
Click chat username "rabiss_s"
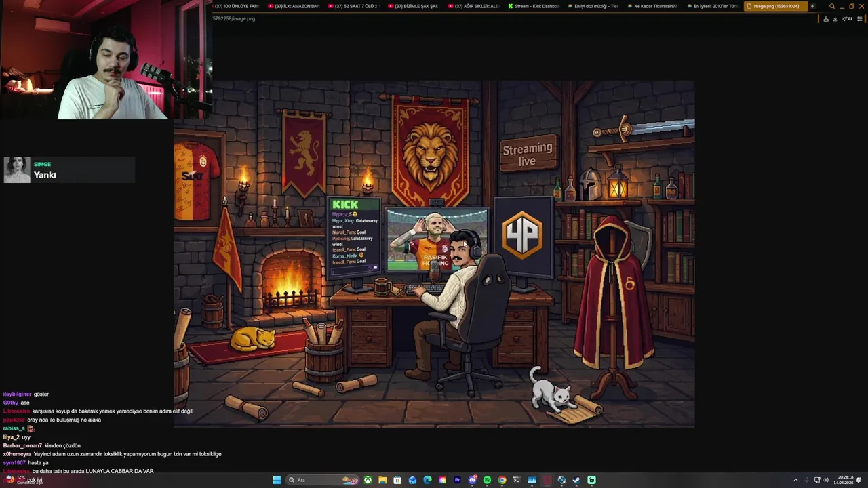click(14, 428)
